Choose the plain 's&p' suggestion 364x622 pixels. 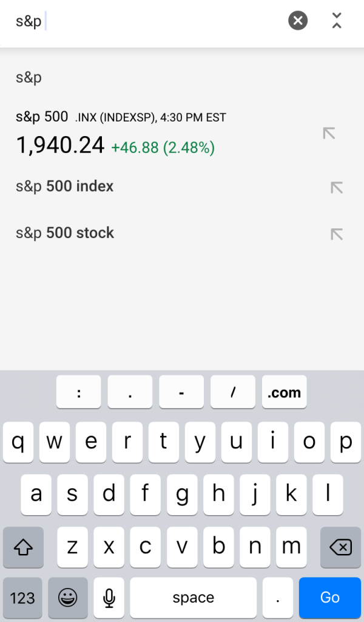[x=29, y=78]
